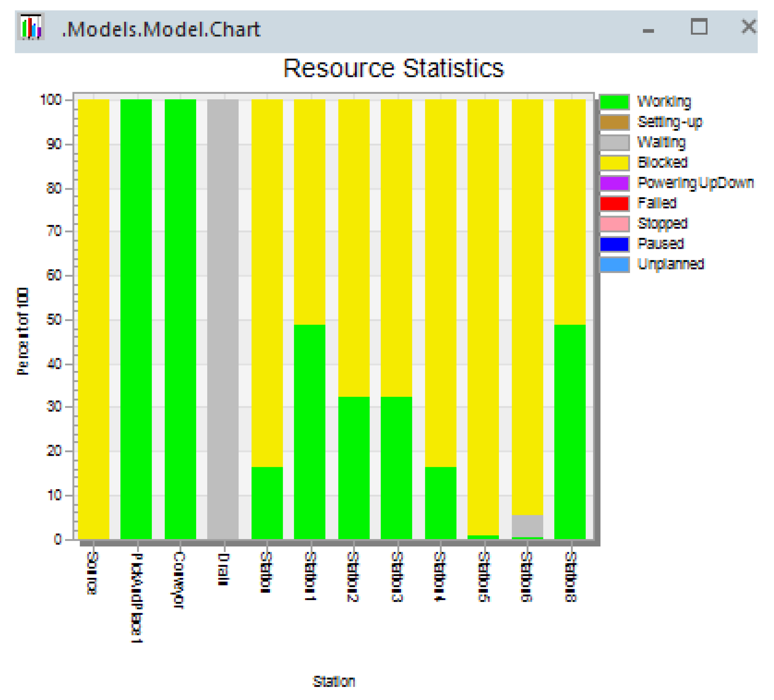Select the green Conveyor working bar
Image resolution: width=774 pixels, height=700 pixels.
[180, 319]
